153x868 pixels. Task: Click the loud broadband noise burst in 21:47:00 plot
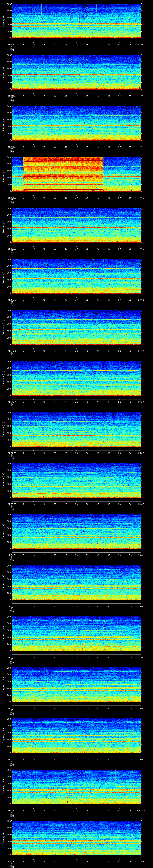coord(63,174)
